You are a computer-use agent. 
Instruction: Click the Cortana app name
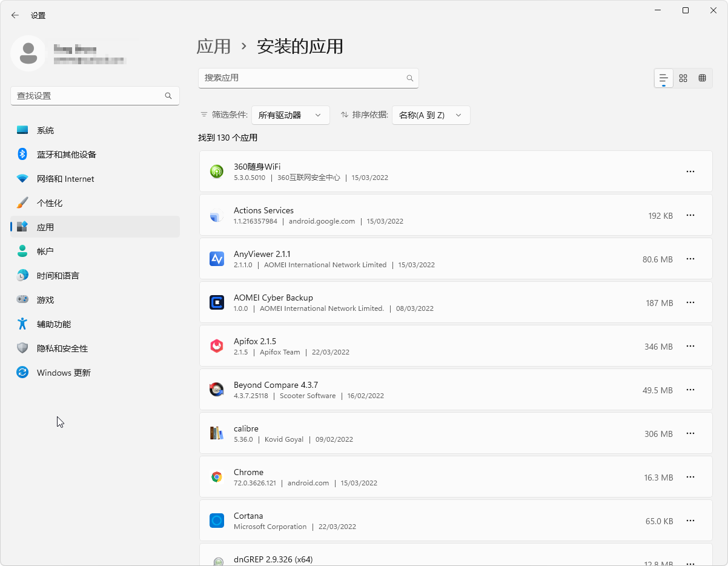[248, 516]
